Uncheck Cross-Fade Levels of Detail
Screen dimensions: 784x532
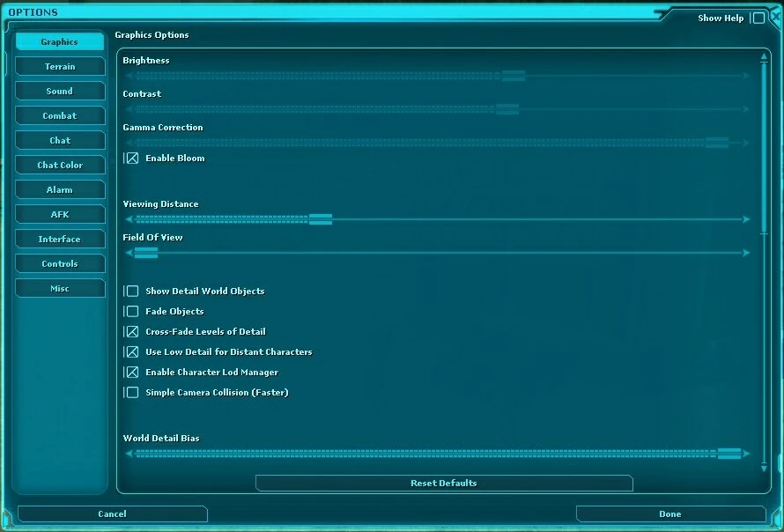click(132, 331)
